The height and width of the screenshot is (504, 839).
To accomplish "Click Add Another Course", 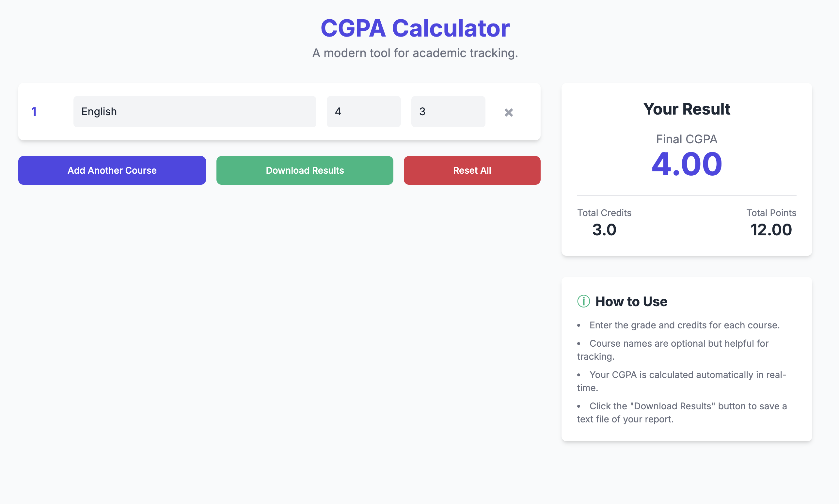I will click(112, 170).
